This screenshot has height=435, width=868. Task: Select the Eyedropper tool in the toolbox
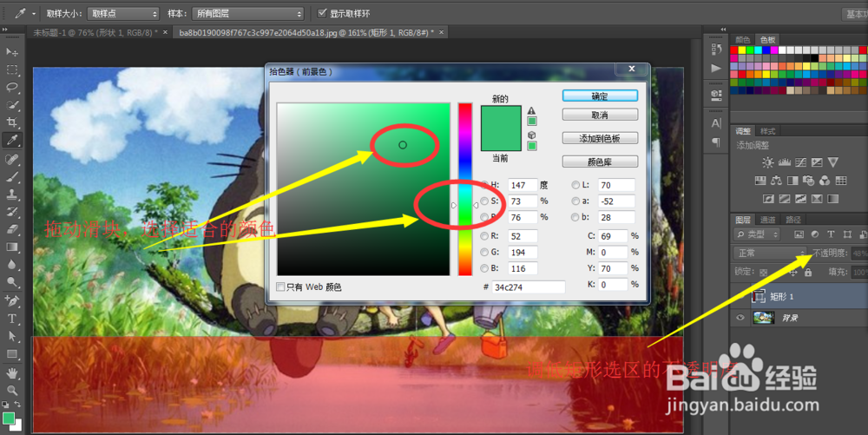12,140
